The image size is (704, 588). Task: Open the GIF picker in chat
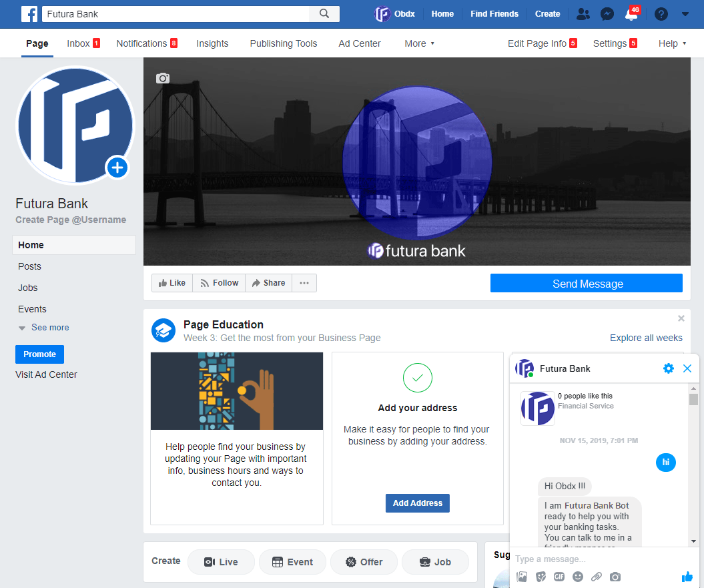click(x=559, y=577)
